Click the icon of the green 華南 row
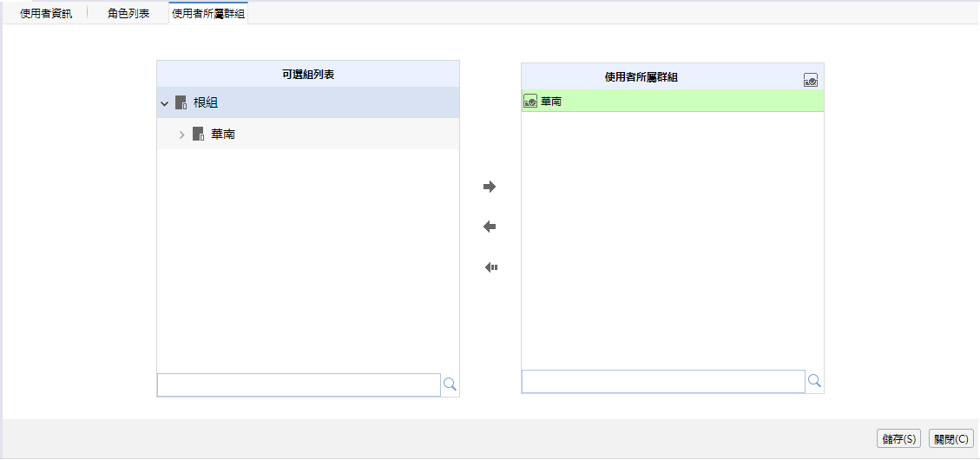980x460 pixels. click(530, 102)
